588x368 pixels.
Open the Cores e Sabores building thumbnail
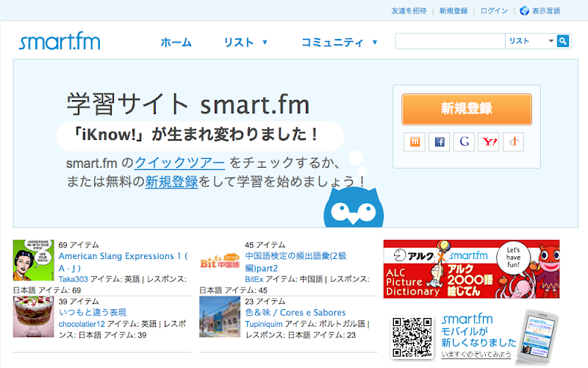(x=220, y=316)
